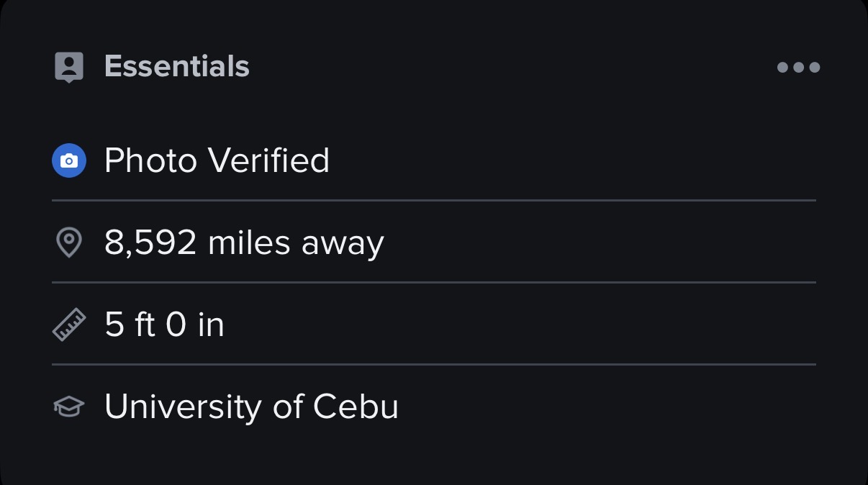Tap the word miles in distance row
Screen dimensions: 868x485
tap(248, 243)
